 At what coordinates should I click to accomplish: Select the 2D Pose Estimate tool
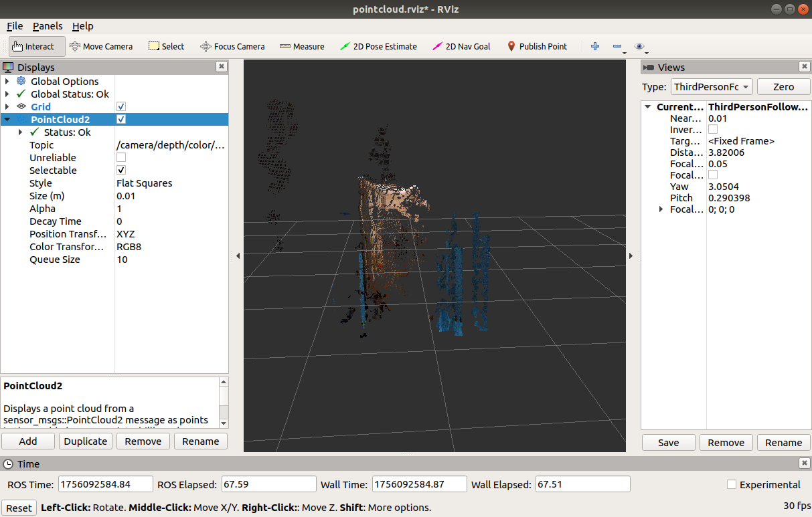pyautogui.click(x=378, y=46)
